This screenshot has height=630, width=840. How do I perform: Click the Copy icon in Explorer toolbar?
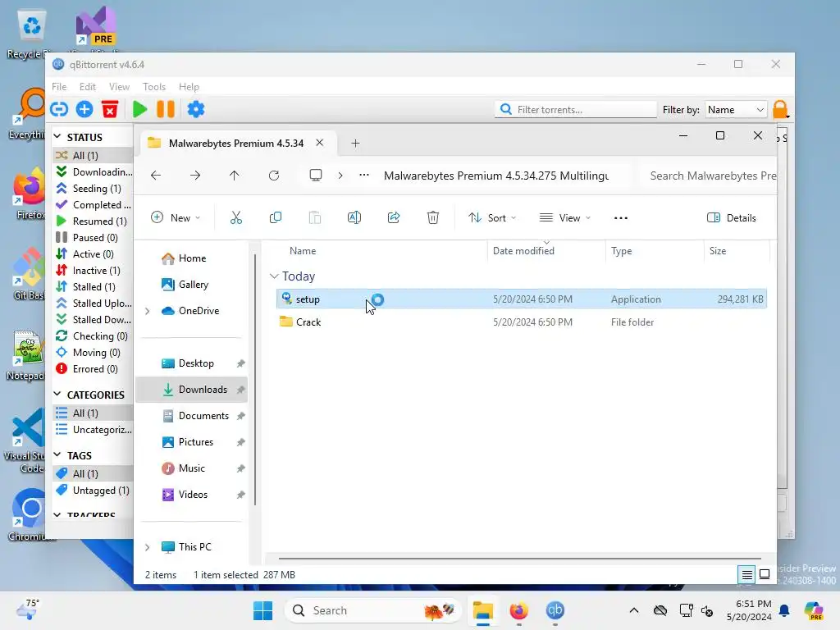coord(276,217)
